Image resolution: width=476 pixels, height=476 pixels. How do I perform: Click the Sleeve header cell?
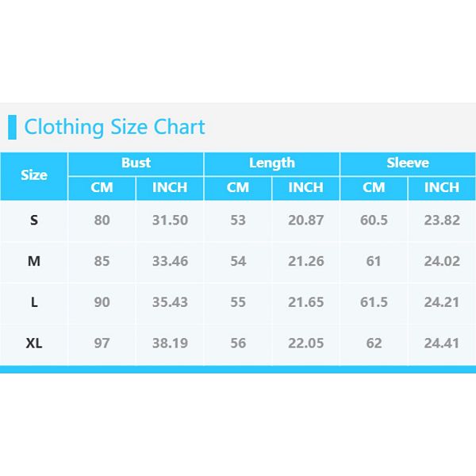408,163
